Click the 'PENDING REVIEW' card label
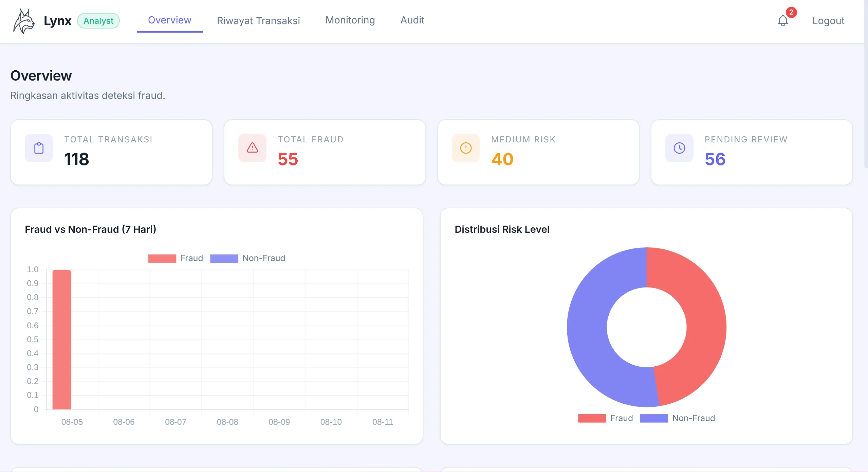The height and width of the screenshot is (472, 868). [746, 139]
